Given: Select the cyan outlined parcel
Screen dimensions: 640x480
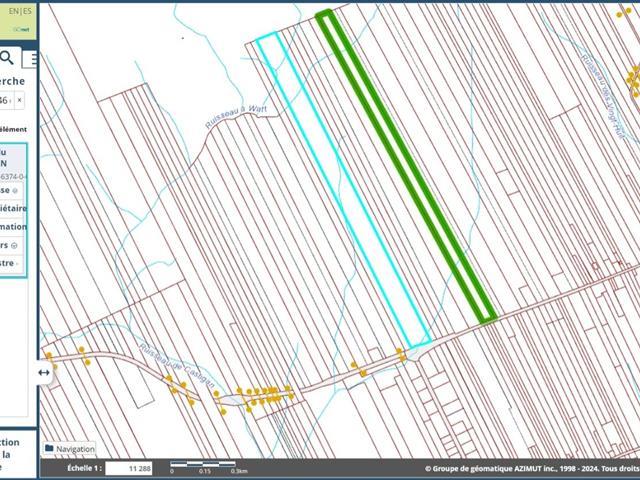Looking at the screenshot, I should pos(343,190).
